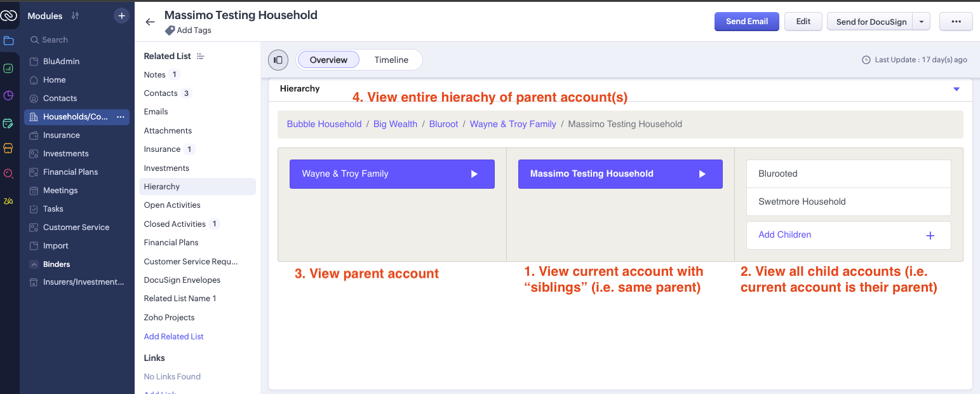Select the Overview tab
980x394 pixels.
coord(328,60)
